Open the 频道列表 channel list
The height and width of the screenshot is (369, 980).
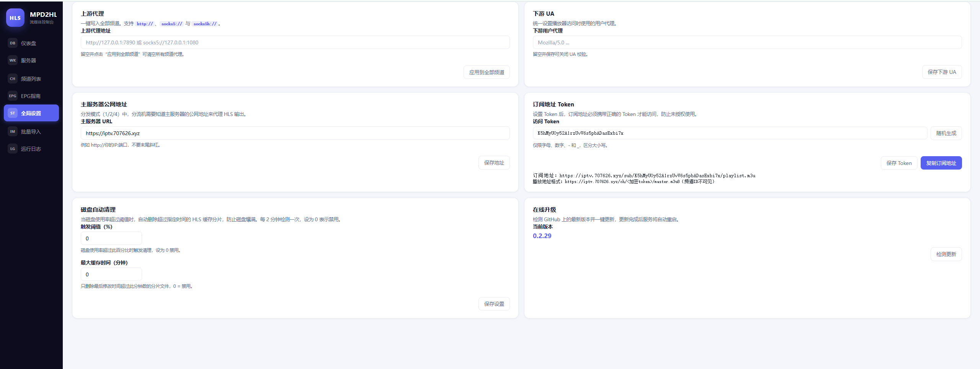31,79
